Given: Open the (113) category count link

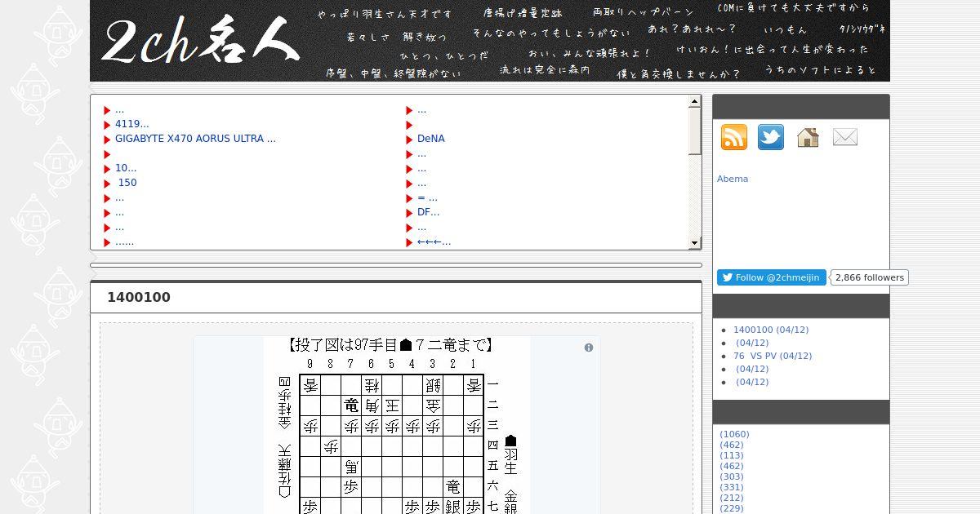Looking at the screenshot, I should pos(732,455).
